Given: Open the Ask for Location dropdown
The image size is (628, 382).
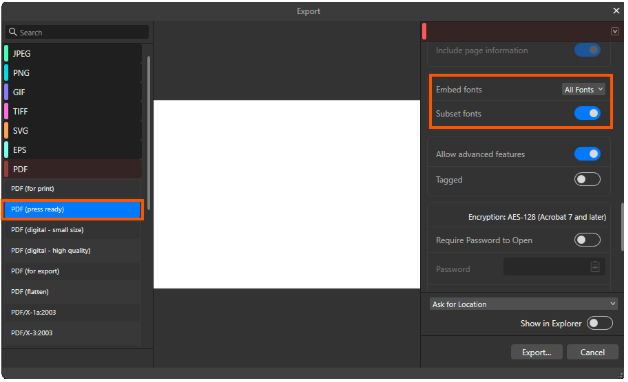Looking at the screenshot, I should click(x=523, y=304).
